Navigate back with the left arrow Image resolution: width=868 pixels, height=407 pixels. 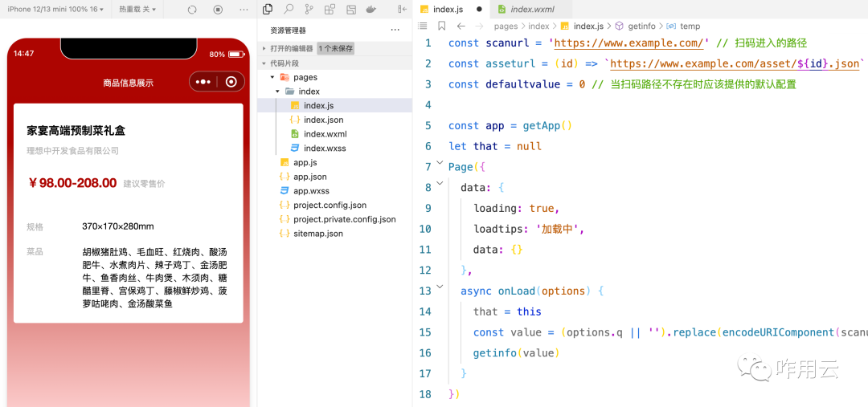click(461, 26)
